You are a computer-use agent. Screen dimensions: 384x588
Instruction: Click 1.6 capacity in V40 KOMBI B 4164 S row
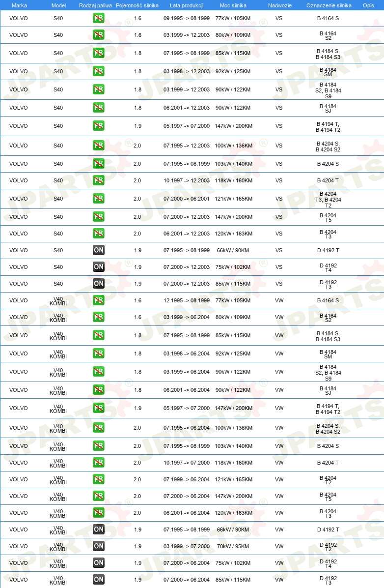pos(138,300)
